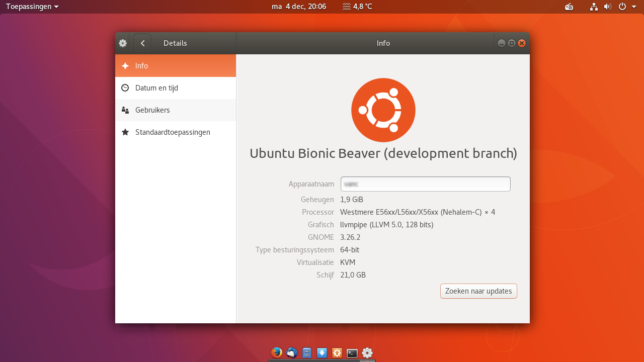644x362 pixels.
Task: Click the Ubuntu Bionic Beaver title text
Action: click(x=383, y=153)
